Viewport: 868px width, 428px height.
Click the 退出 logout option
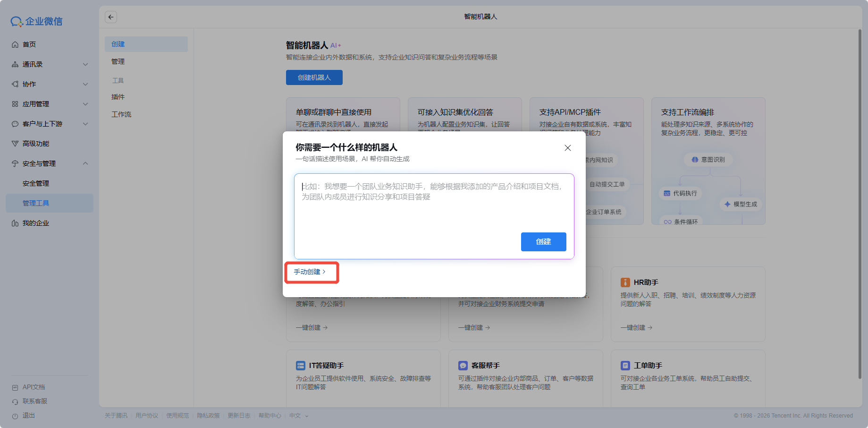click(28, 416)
